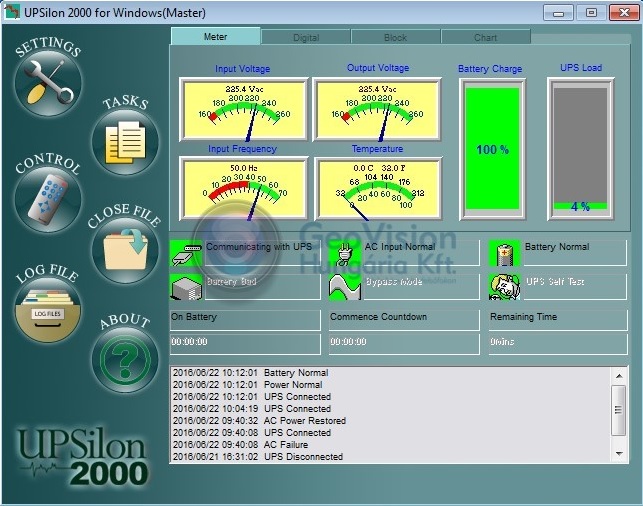Select log entry 10:04:19 UPS Connected
The image size is (643, 506).
tap(252, 408)
